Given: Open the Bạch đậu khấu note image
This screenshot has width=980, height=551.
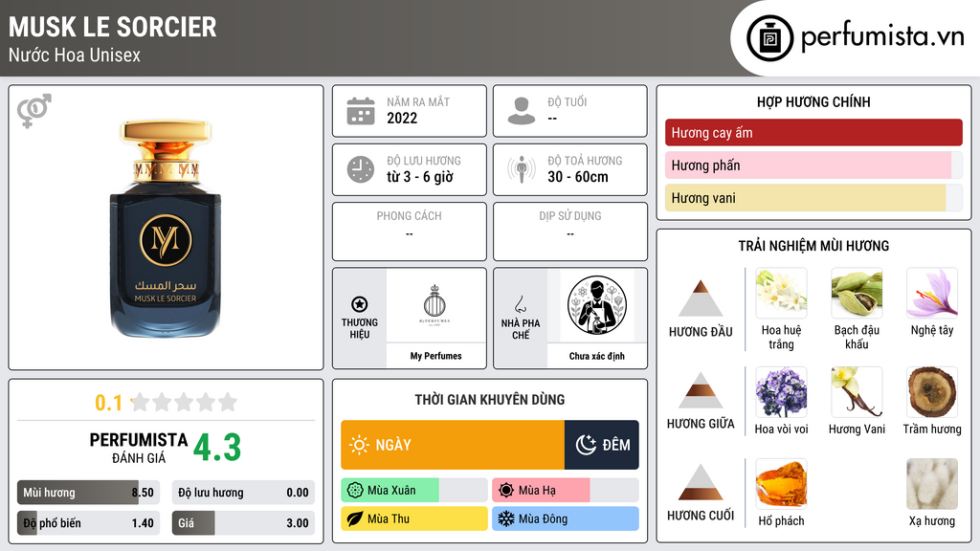Looking at the screenshot, I should pyautogui.click(x=857, y=293).
